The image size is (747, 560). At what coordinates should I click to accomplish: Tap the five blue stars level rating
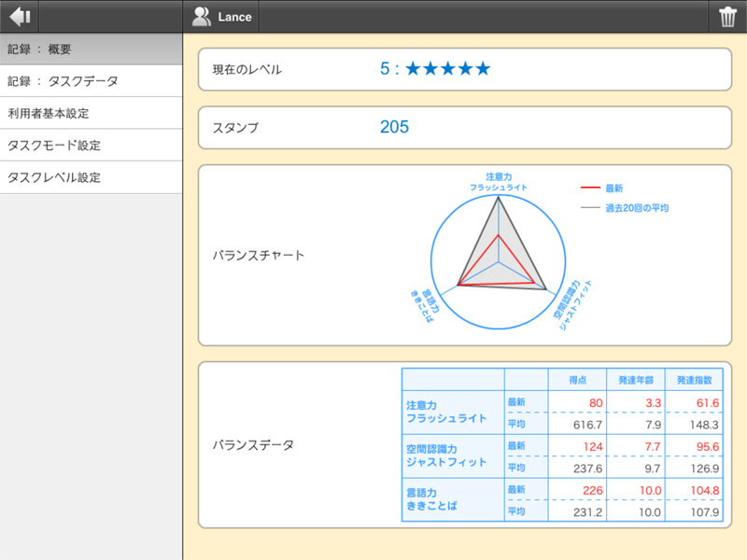448,69
